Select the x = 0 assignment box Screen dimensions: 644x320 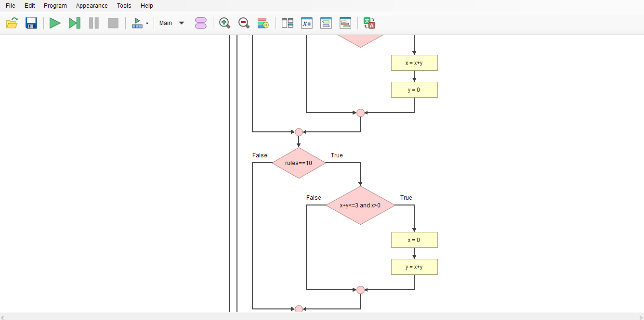click(414, 240)
